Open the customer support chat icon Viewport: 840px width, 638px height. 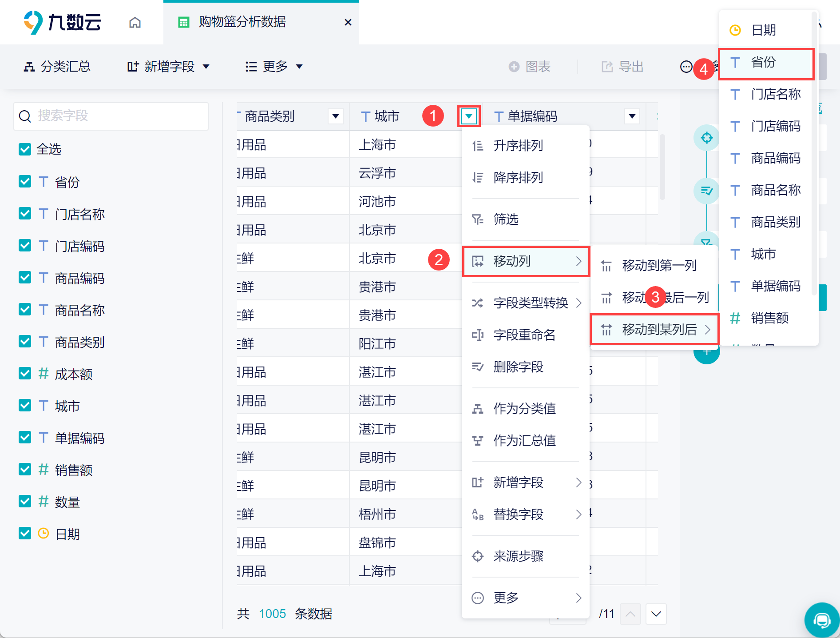point(822,620)
